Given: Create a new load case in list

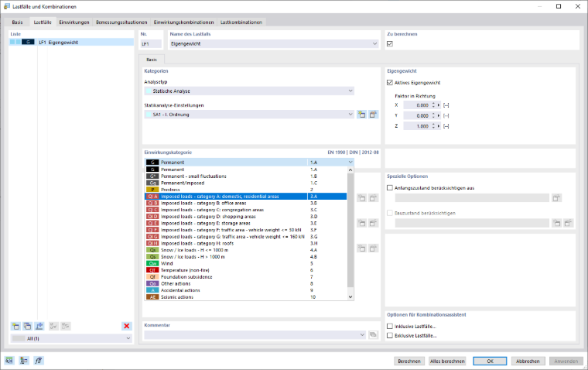Looking at the screenshot, I should click(x=15, y=326).
